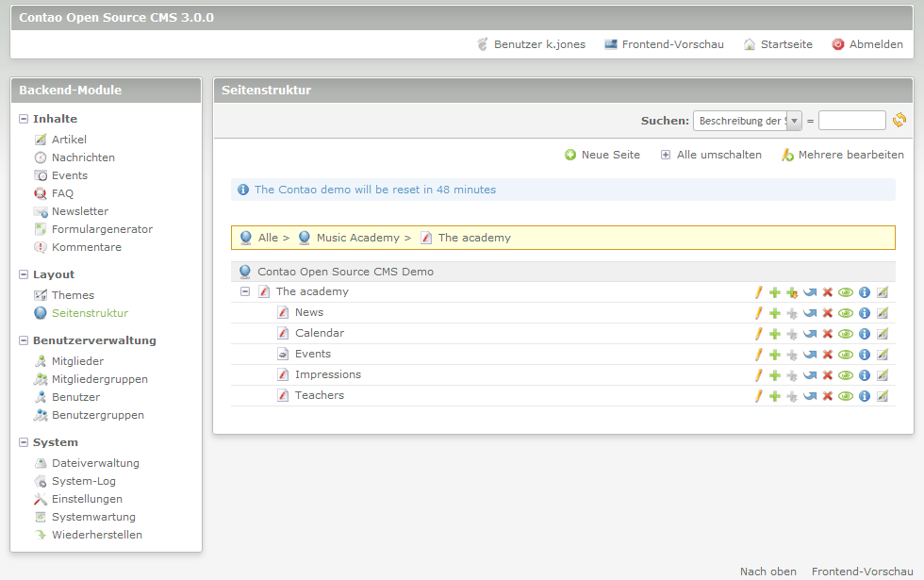
Task: Click the orange refresh search icon
Action: [x=899, y=121]
